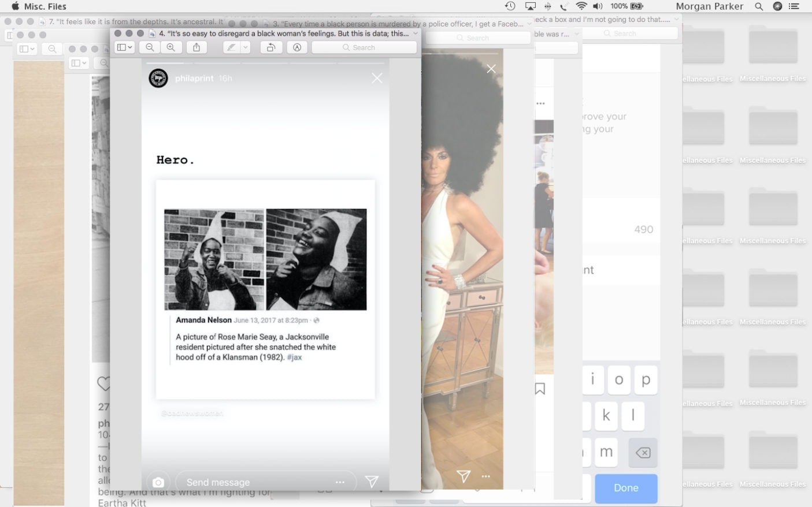Click document proxy icon in window 4 title
Image resolution: width=812 pixels, height=507 pixels.
(153, 33)
